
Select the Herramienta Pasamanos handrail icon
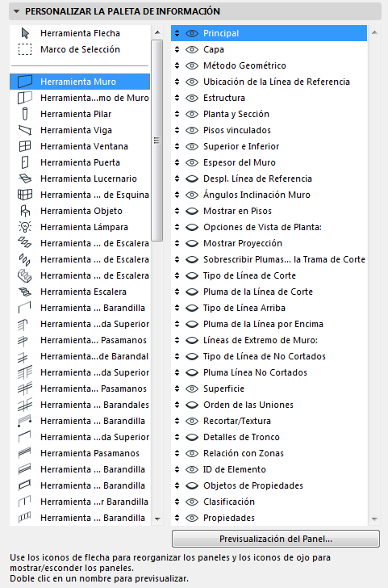(x=25, y=452)
